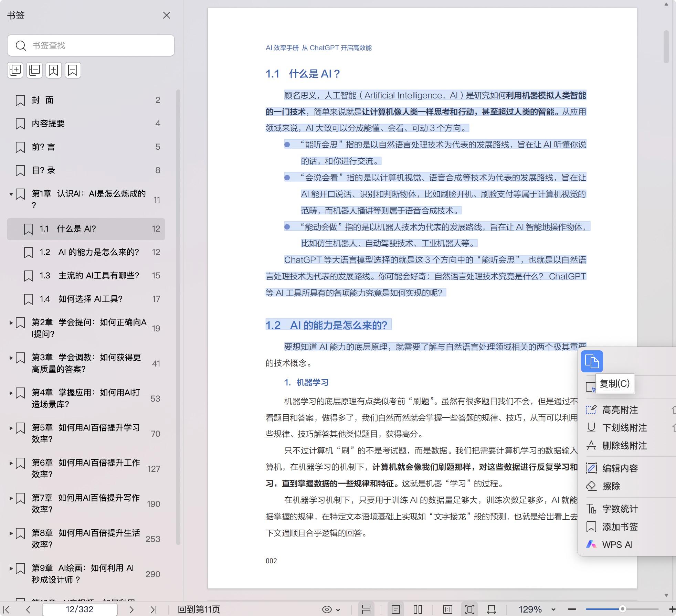Viewport: 676px width, 616px height.
Task: Open the 封 面 bookmark
Action: [86, 100]
